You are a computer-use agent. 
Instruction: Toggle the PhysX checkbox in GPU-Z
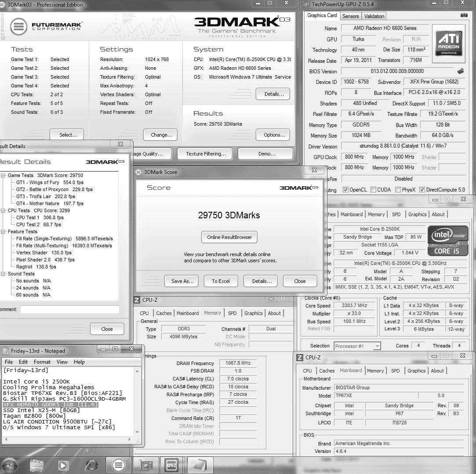[398, 190]
